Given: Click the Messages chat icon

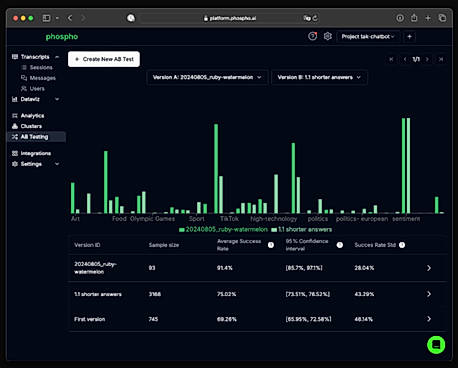Looking at the screenshot, I should click(24, 78).
